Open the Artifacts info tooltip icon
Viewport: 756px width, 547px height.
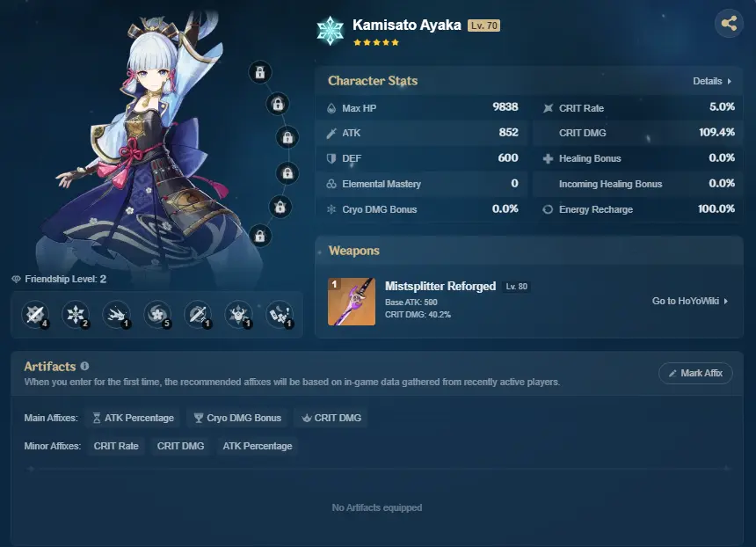(x=85, y=366)
